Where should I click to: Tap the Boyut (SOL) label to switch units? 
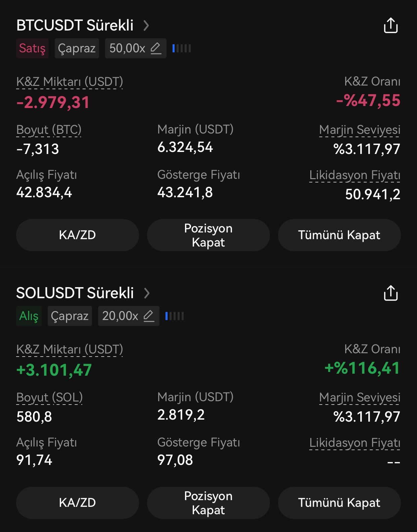point(49,397)
